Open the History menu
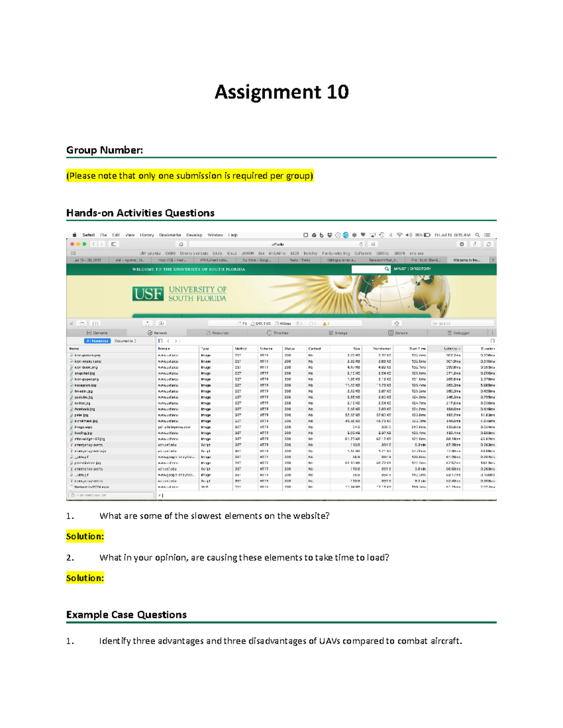563x728 pixels. click(x=147, y=235)
